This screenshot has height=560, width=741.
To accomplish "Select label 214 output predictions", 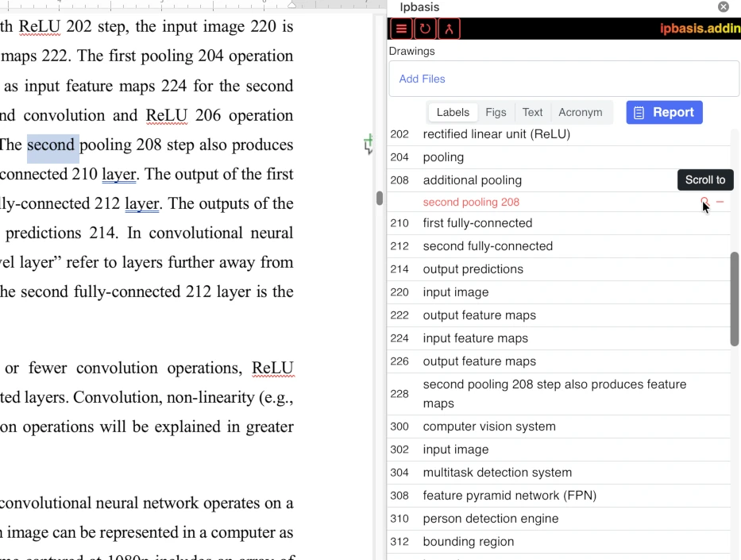I will (x=473, y=269).
